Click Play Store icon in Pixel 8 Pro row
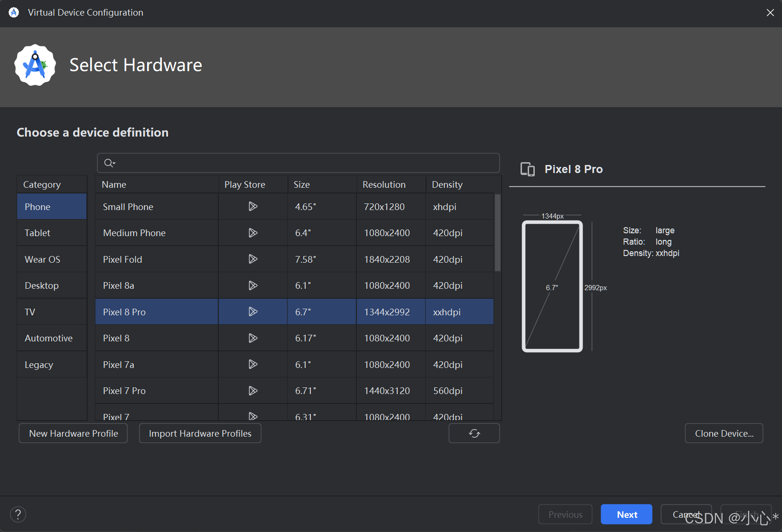This screenshot has height=532, width=782. click(x=253, y=312)
